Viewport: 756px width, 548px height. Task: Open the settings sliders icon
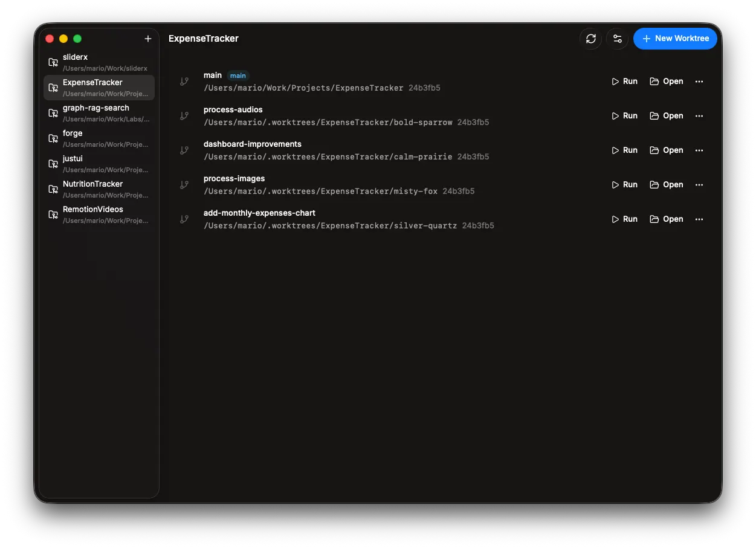point(618,39)
